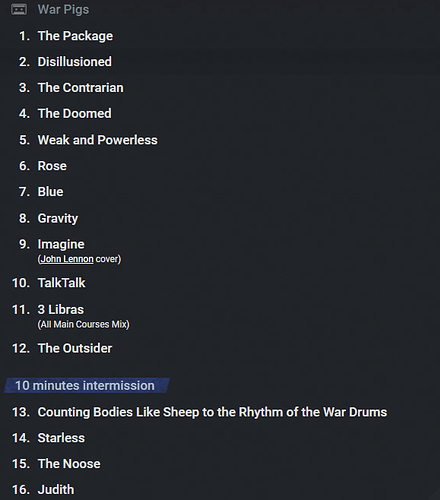The image size is (440, 500).
Task: Click the War Pigs tape label
Action: 63,10
